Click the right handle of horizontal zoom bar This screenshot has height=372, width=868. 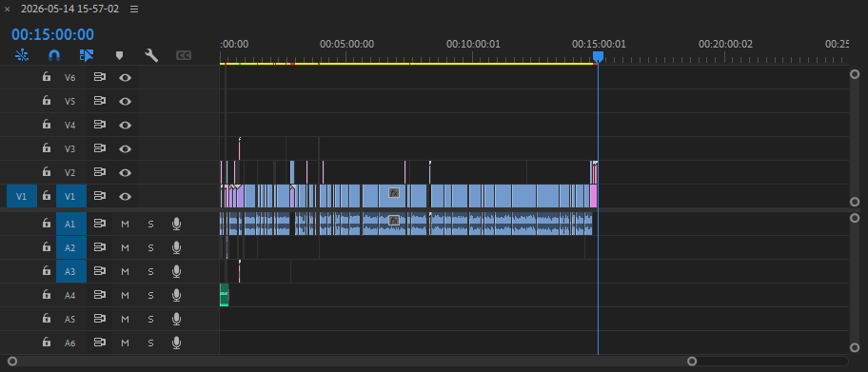pos(692,362)
